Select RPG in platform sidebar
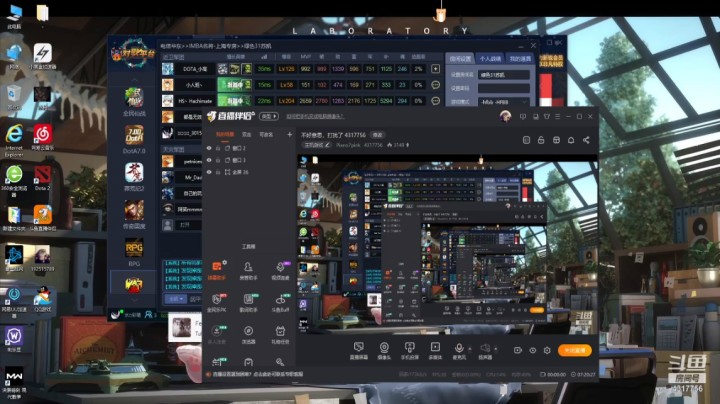This screenshot has height=404, width=720. click(134, 252)
